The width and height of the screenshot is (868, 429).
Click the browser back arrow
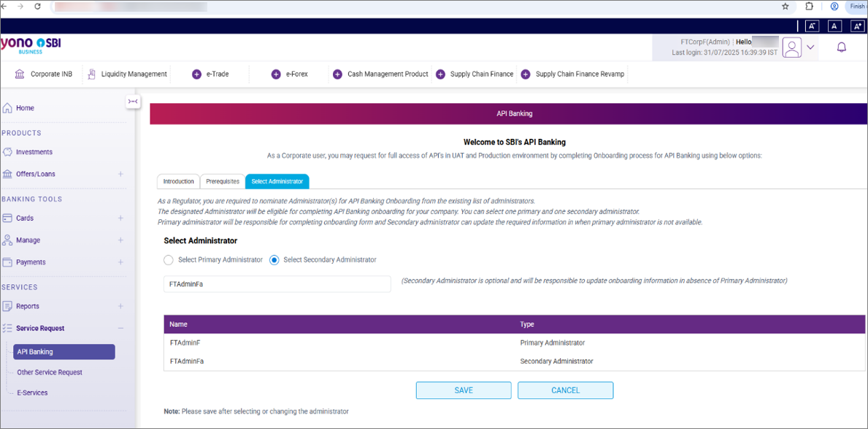coord(4,6)
